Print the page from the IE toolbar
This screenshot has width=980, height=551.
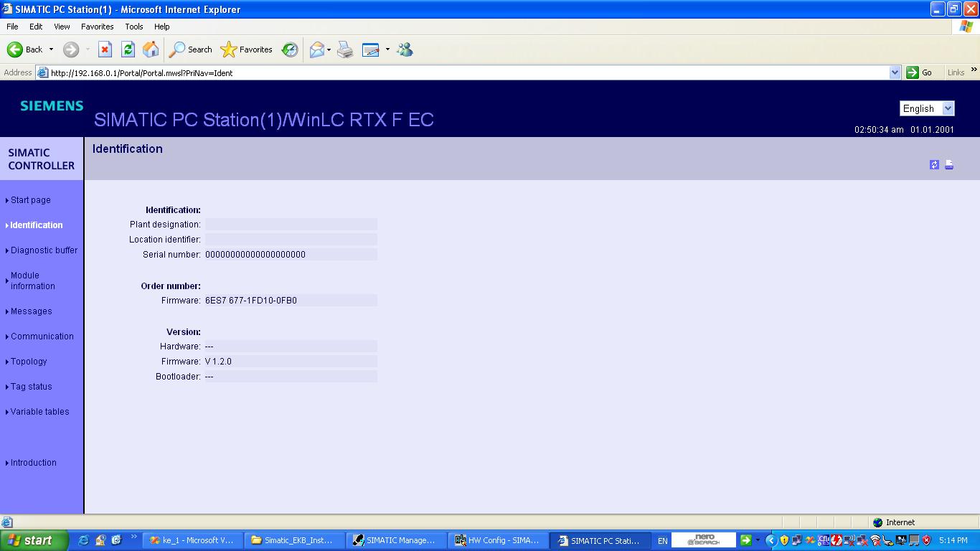point(345,50)
